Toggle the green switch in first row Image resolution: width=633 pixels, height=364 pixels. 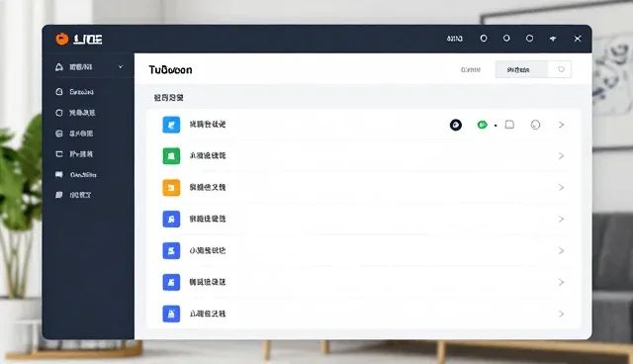[x=482, y=125]
